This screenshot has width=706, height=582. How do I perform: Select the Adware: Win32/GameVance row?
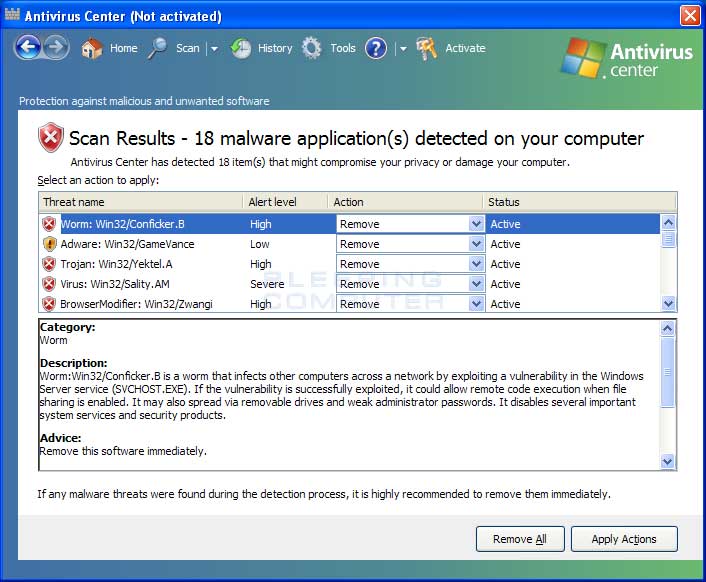(349, 244)
